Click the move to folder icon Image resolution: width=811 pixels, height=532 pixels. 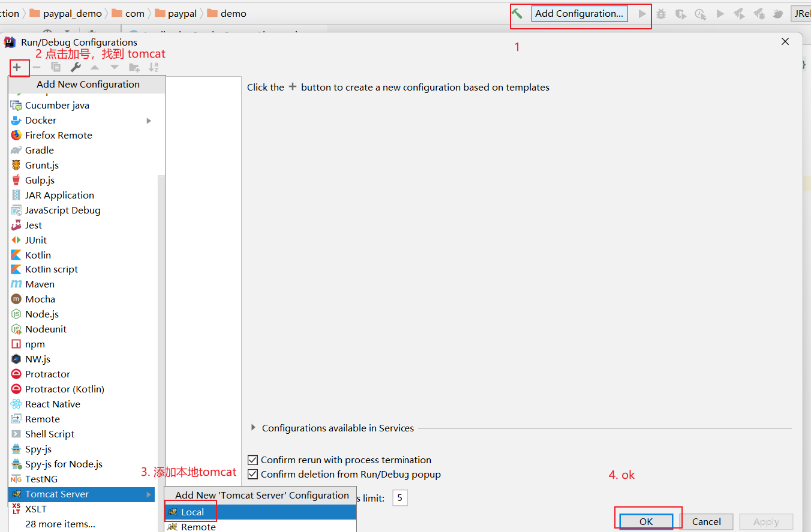coord(134,67)
